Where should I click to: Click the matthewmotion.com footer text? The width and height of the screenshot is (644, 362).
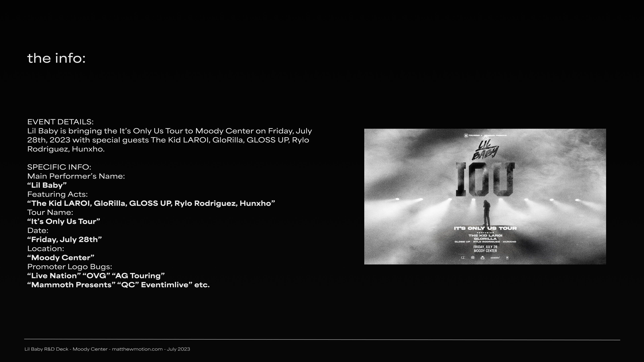(137, 349)
